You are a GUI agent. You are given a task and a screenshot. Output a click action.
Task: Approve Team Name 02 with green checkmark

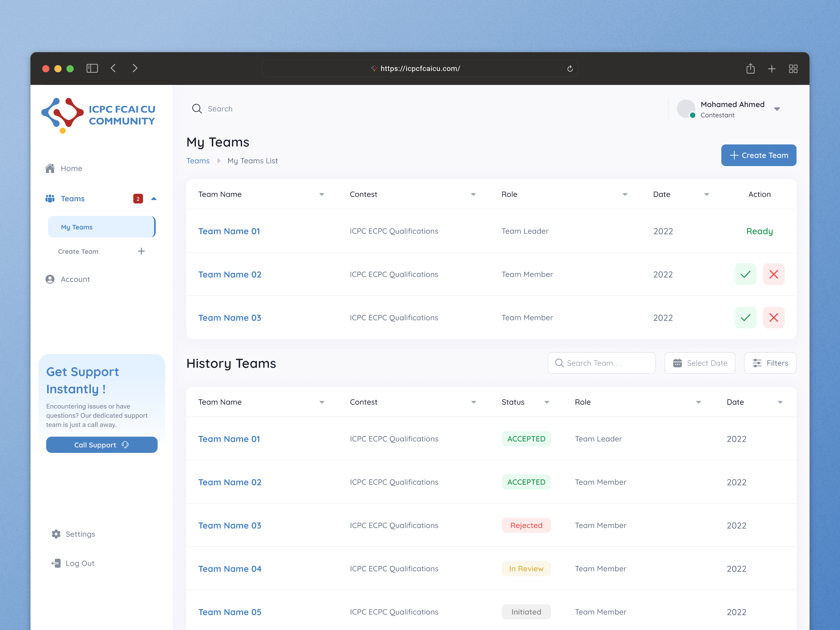click(745, 274)
